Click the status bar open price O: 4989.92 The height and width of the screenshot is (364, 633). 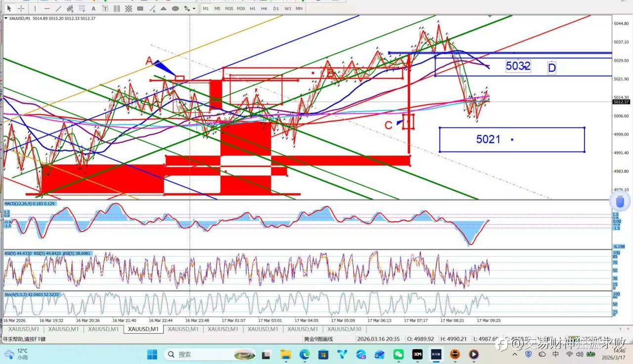[x=420, y=339]
